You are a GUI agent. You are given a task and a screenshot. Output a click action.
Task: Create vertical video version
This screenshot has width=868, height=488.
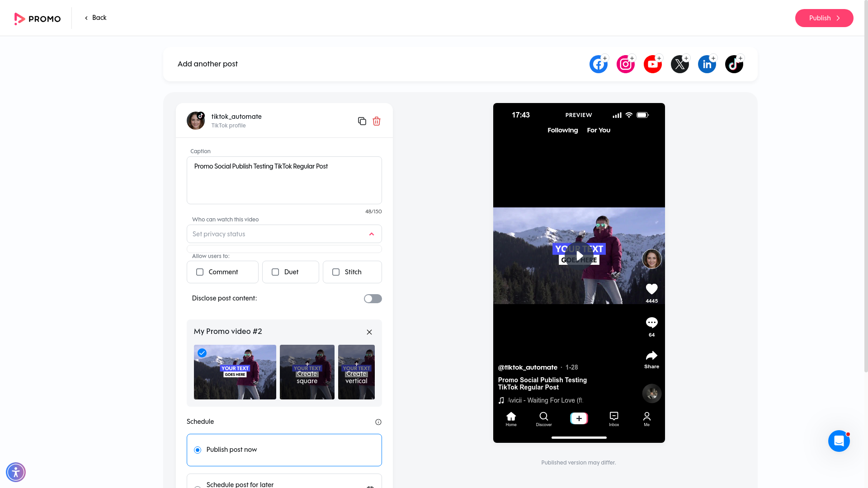pyautogui.click(x=356, y=372)
